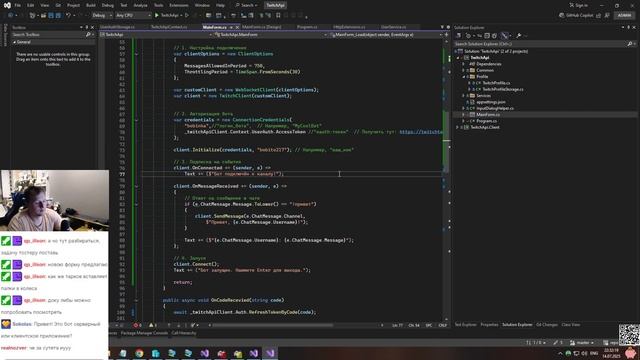The width and height of the screenshot is (640, 360).
Task: Switch to the Properties panel tab
Action: (489, 325)
